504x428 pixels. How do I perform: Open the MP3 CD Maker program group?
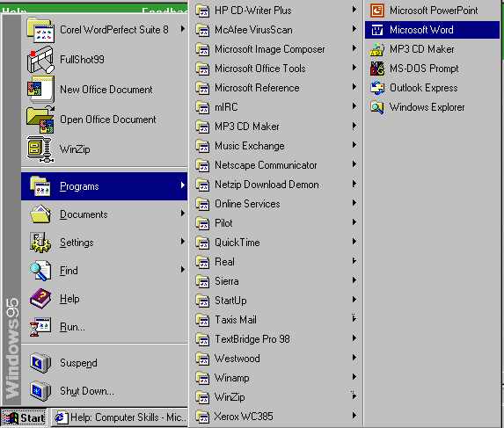pos(277,127)
